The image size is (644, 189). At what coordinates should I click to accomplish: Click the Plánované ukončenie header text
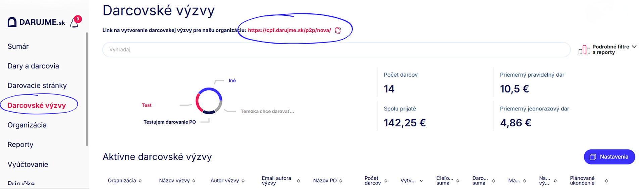tap(582, 181)
